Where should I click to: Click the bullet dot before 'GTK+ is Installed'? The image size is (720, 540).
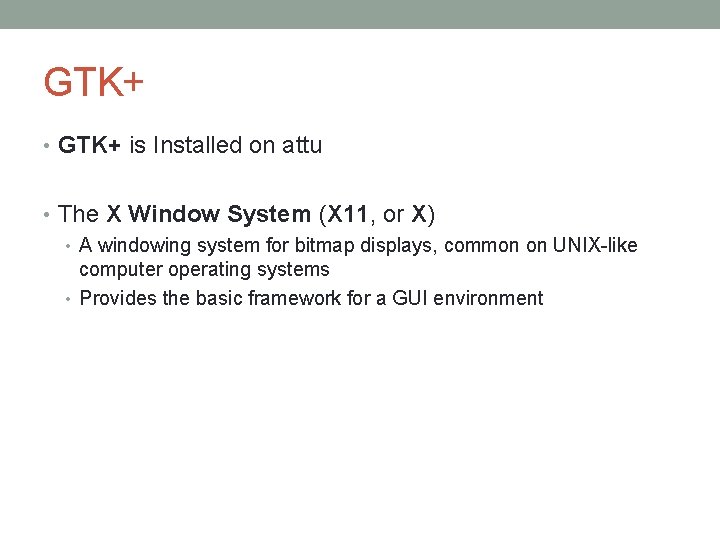[x=46, y=146]
